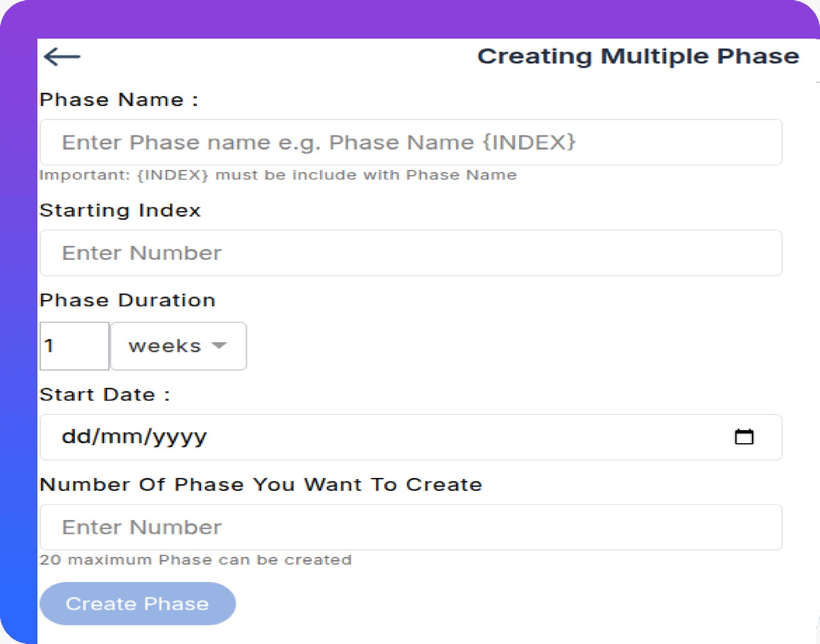Click the Starting Index label
The image size is (820, 644).
coord(120,211)
